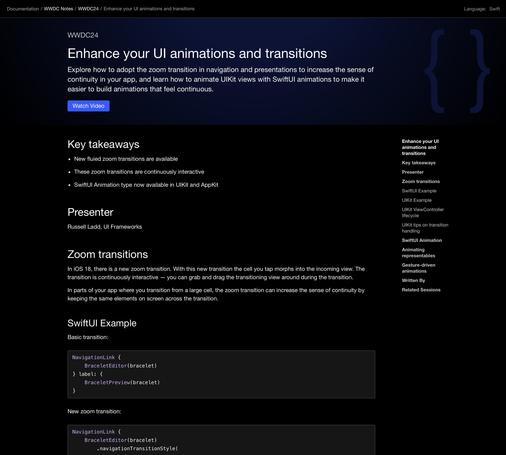Click current page name in the breadcrumb
This screenshot has height=455, width=506.
coord(149,9)
